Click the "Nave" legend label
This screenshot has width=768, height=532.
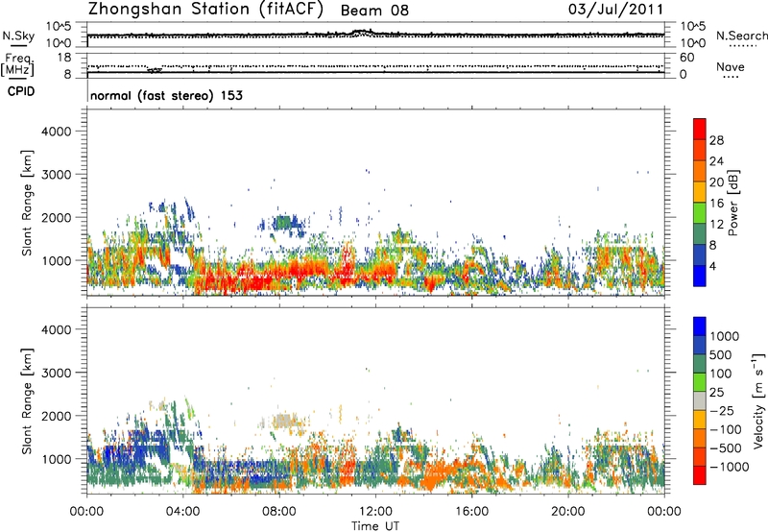pyautogui.click(x=731, y=66)
